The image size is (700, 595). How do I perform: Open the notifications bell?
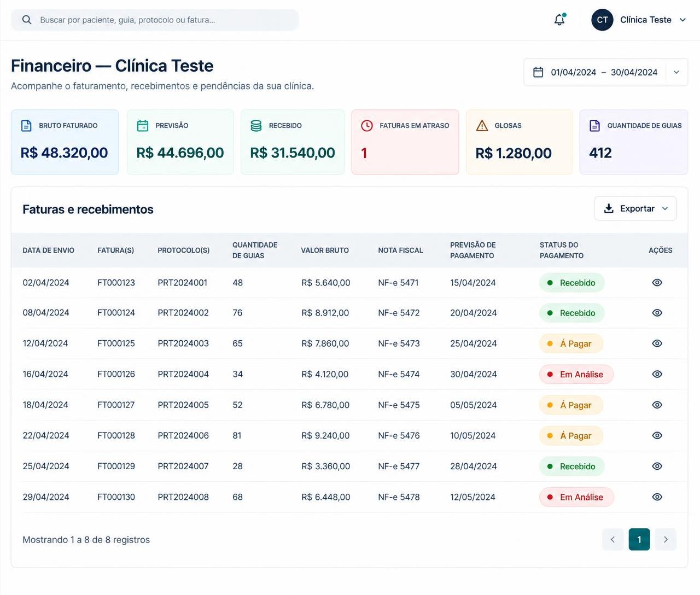click(559, 20)
